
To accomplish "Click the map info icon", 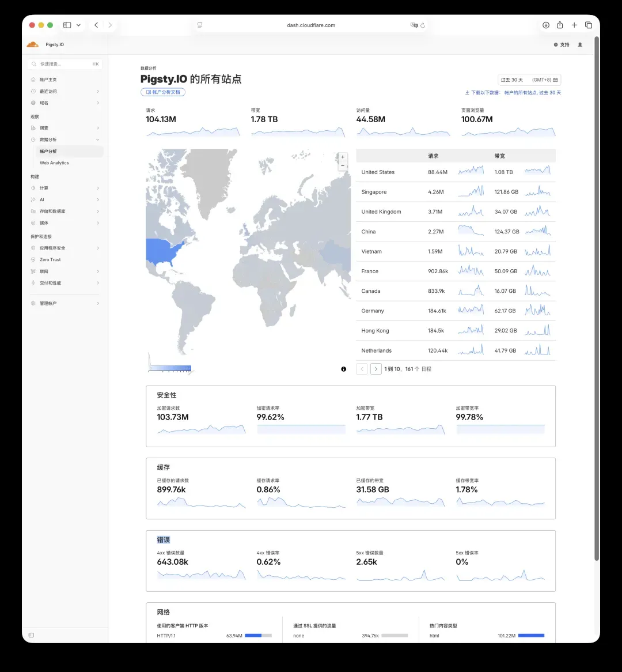I will [x=344, y=369].
